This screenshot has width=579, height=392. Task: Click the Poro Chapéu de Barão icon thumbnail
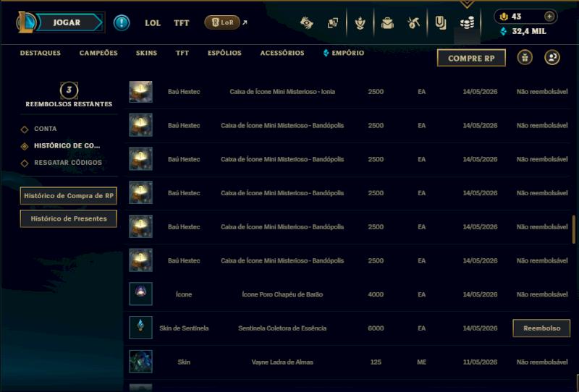tap(140, 294)
